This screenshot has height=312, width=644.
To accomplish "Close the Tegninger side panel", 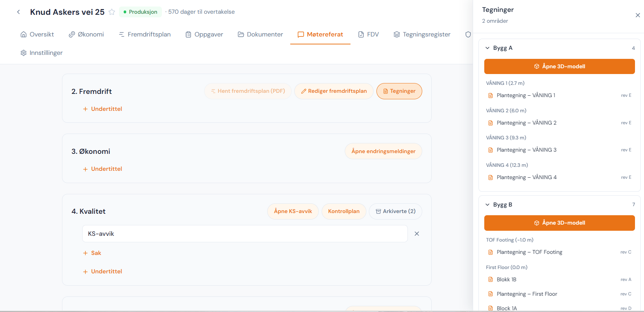I will [x=638, y=15].
